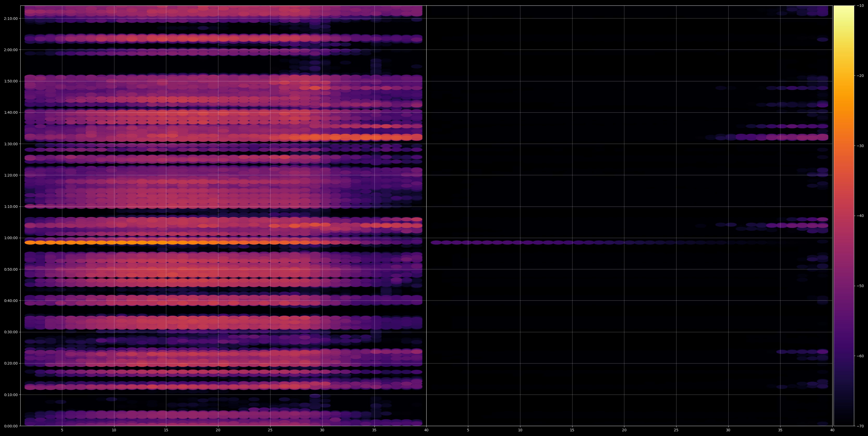
Task: Select the 0:20:00 y-axis tick label
Action: [11, 364]
